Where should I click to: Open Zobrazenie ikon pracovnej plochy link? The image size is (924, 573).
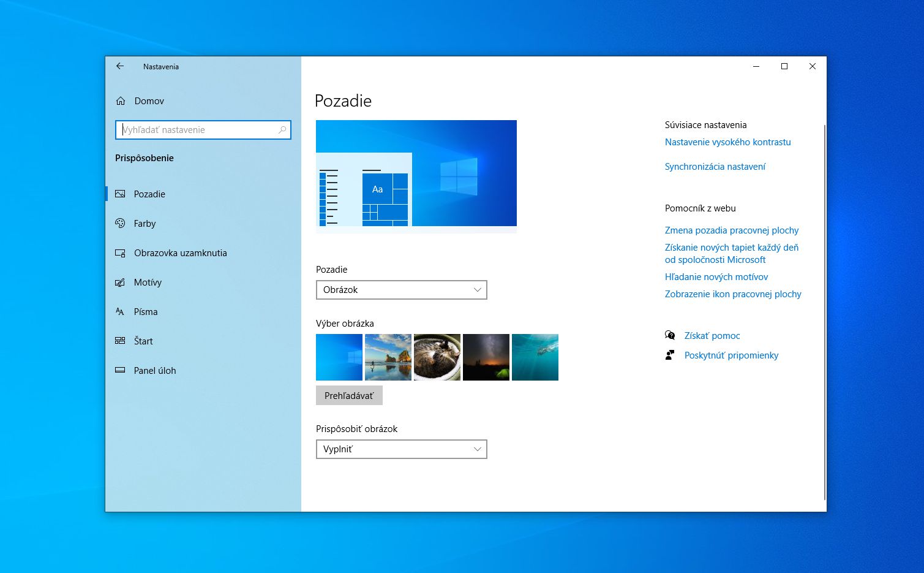click(733, 294)
